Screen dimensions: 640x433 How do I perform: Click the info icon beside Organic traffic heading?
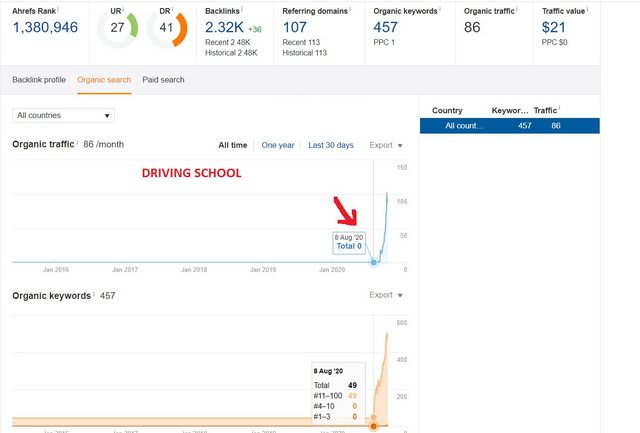79,143
